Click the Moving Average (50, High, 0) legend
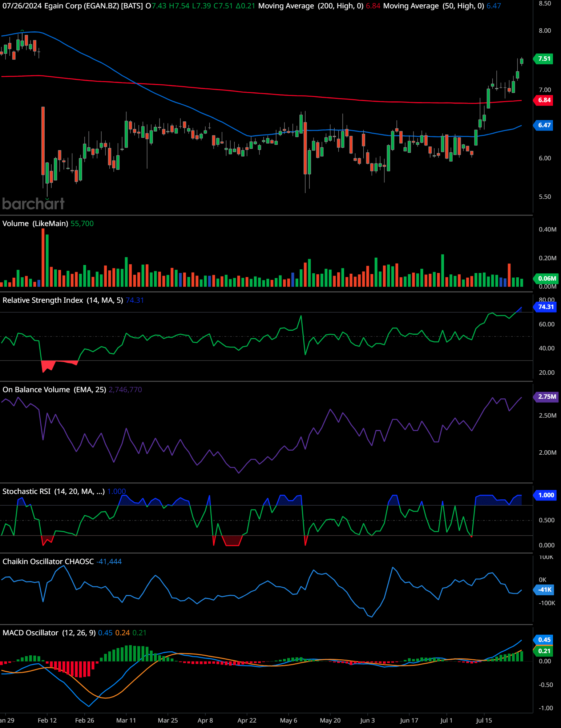Viewport: 561px width, 728px height. click(433, 6)
